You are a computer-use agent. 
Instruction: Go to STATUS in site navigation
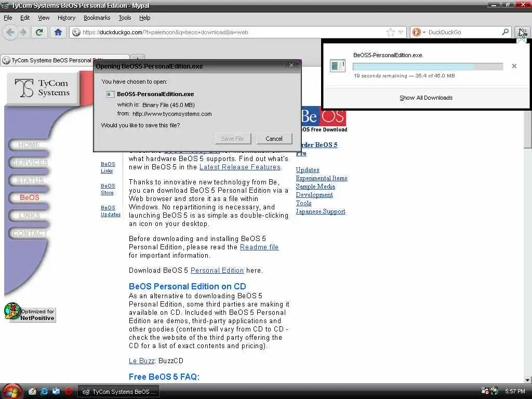pyautogui.click(x=29, y=180)
